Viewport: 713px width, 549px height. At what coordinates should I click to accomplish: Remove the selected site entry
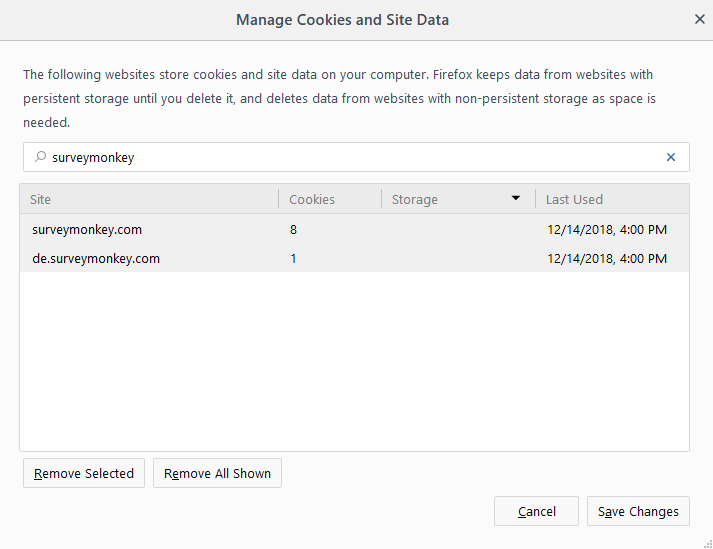coord(84,473)
